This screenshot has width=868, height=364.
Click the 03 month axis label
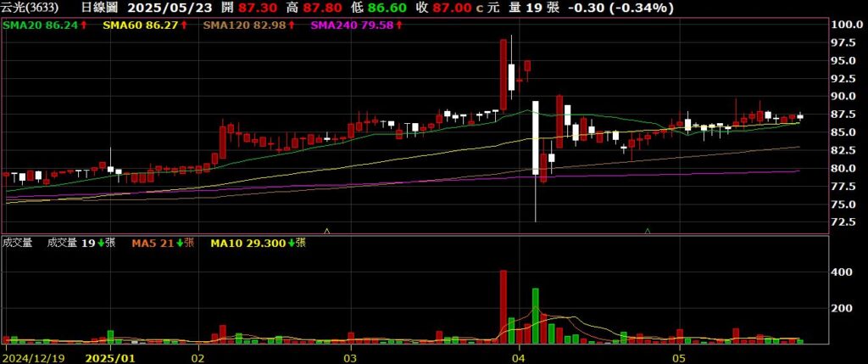pos(352,358)
